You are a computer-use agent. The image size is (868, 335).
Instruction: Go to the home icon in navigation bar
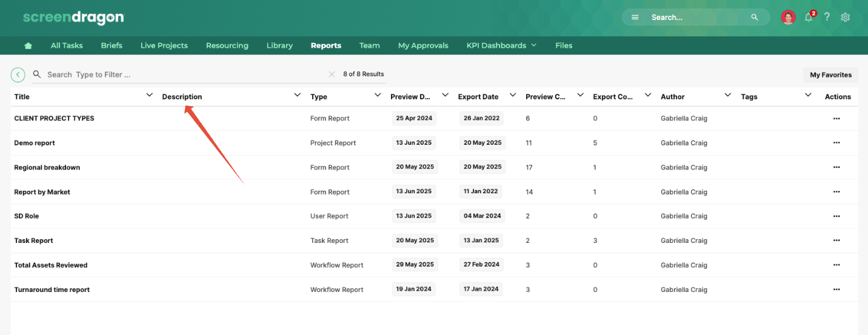28,45
